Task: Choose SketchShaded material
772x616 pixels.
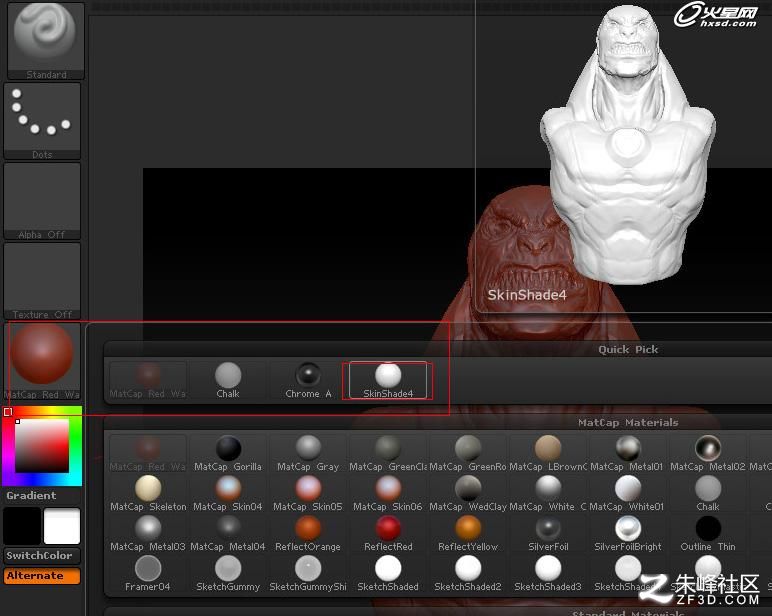Action: coord(388,574)
